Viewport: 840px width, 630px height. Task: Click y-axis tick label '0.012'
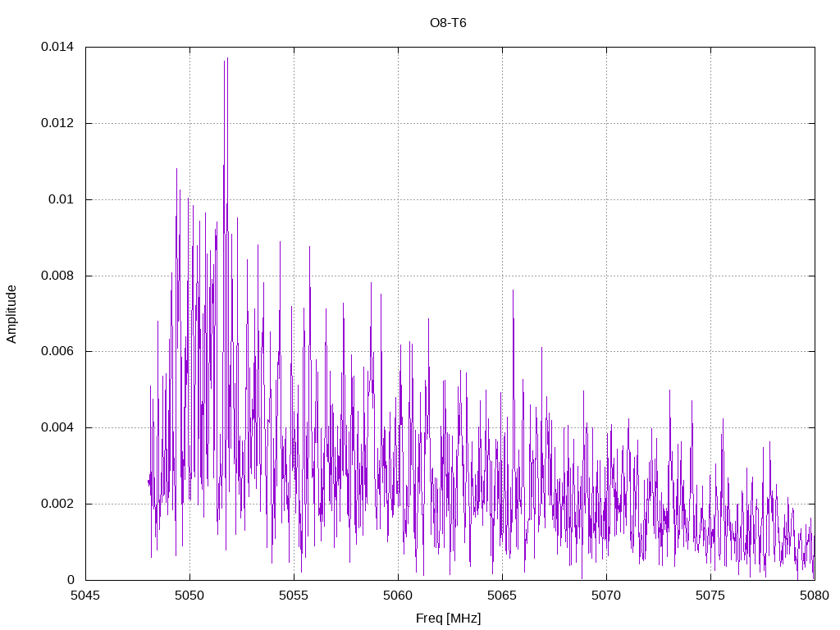(x=57, y=123)
